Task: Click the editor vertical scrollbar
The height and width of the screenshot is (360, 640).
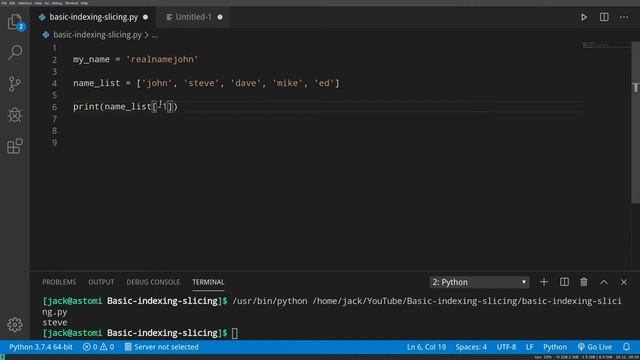Action: click(636, 122)
